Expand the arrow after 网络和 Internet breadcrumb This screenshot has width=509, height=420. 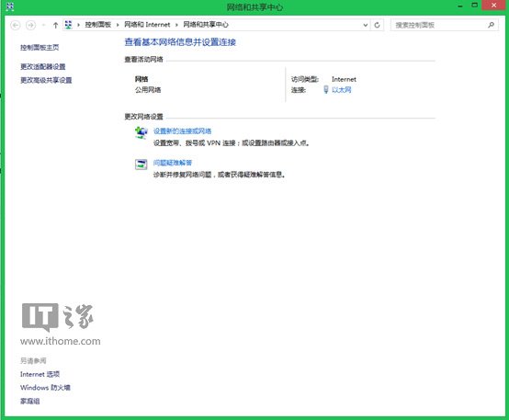coord(176,25)
